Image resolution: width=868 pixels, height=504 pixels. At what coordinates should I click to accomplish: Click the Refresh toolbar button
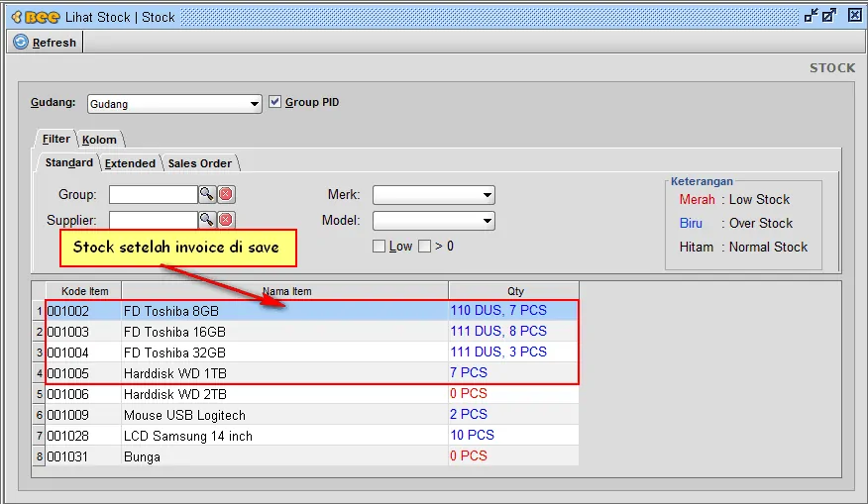(45, 42)
